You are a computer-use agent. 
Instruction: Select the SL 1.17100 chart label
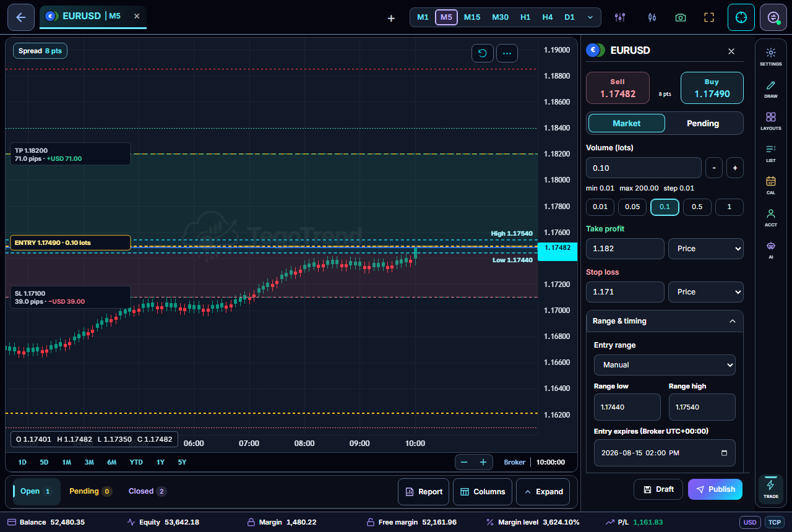click(71, 298)
